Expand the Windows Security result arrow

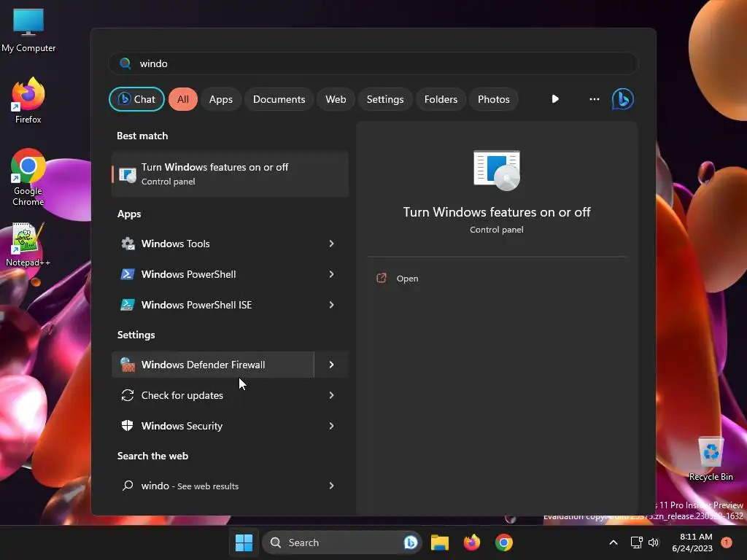point(332,426)
